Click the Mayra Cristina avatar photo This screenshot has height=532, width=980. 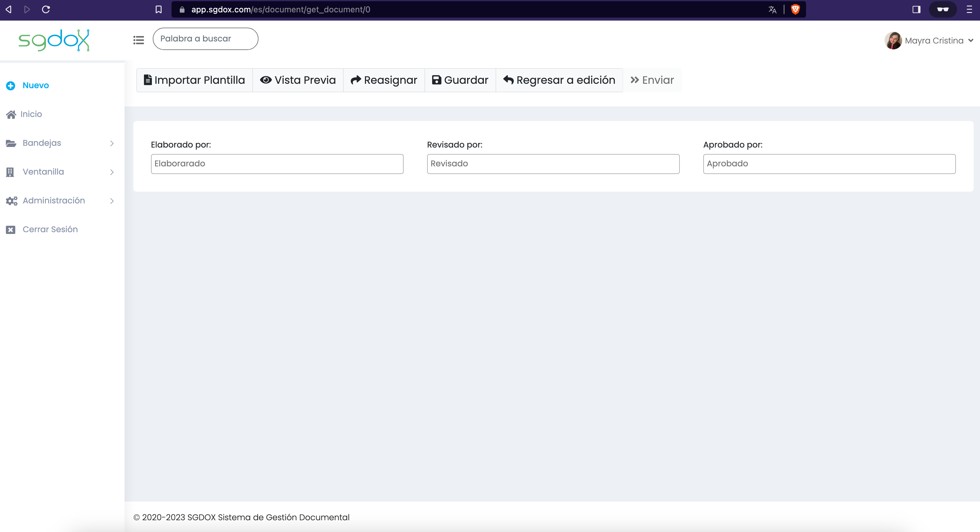click(893, 41)
